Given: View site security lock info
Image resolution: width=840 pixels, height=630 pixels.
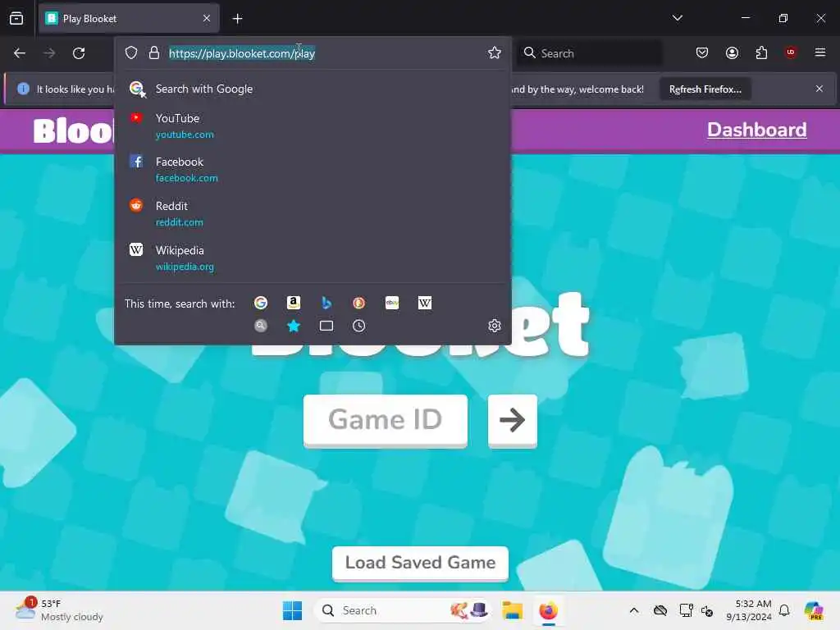Looking at the screenshot, I should [x=154, y=52].
